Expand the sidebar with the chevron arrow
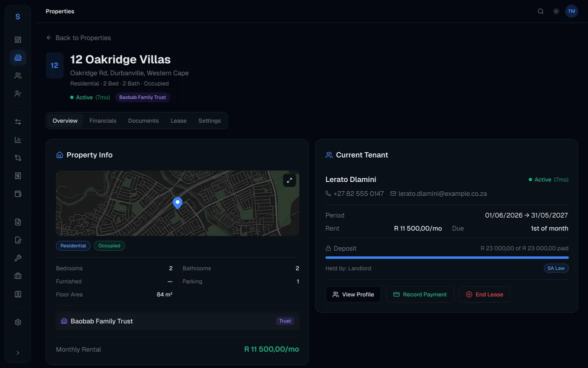Screen dimensions: 588x368 click(17, 353)
